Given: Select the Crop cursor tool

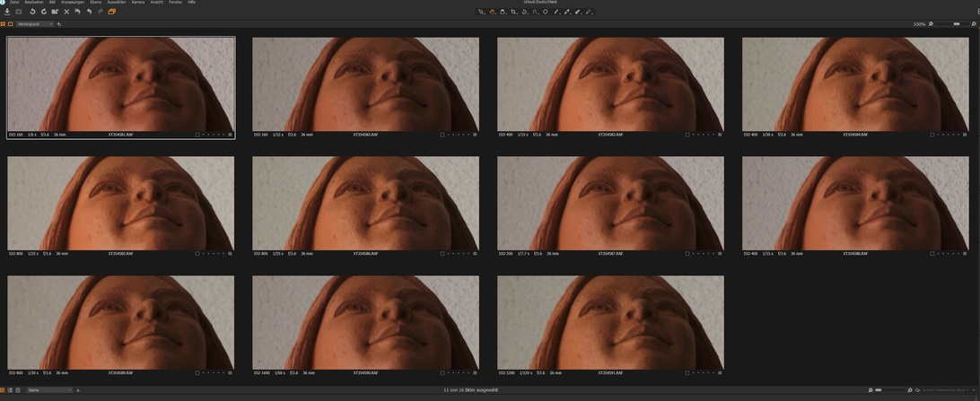Looking at the screenshot, I should tap(513, 12).
